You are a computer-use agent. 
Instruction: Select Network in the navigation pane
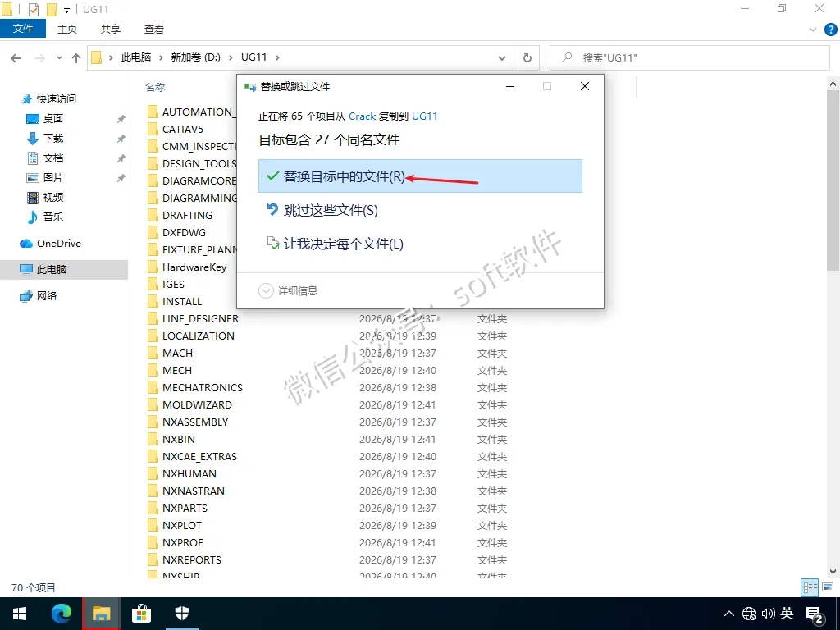tap(39, 295)
